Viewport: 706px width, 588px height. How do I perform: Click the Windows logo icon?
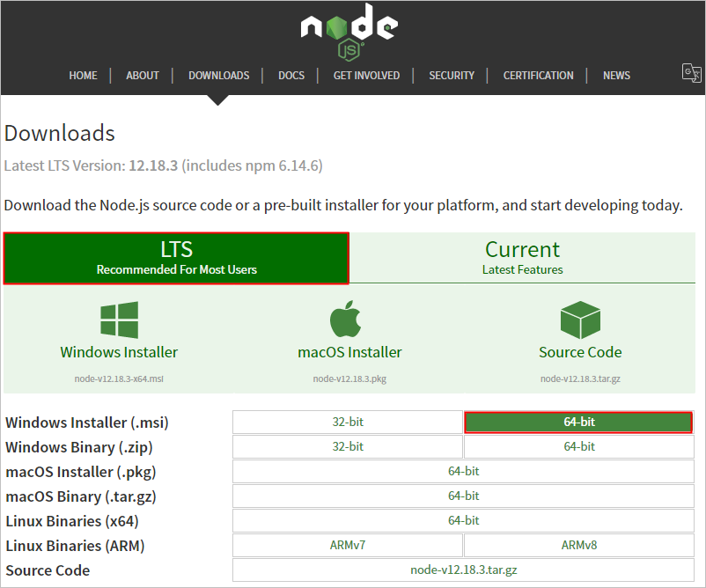[x=120, y=320]
